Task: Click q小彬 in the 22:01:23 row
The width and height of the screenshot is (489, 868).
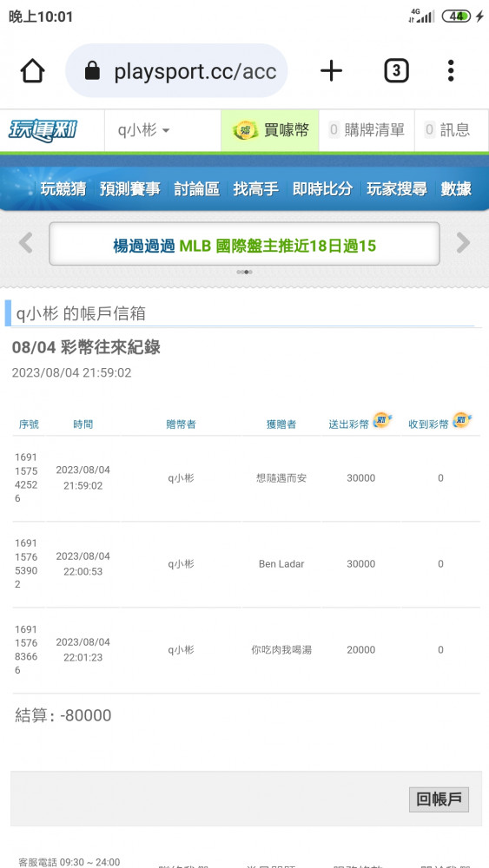Action: pos(181,650)
